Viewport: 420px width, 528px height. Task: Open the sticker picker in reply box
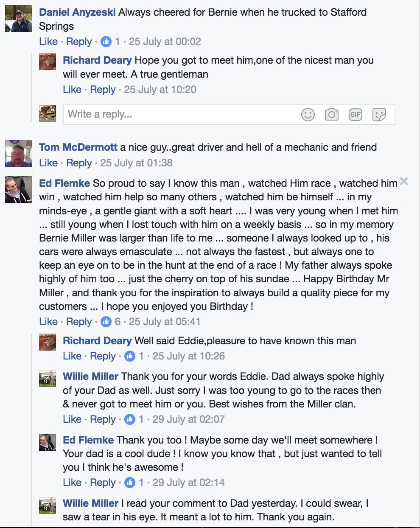(x=379, y=115)
